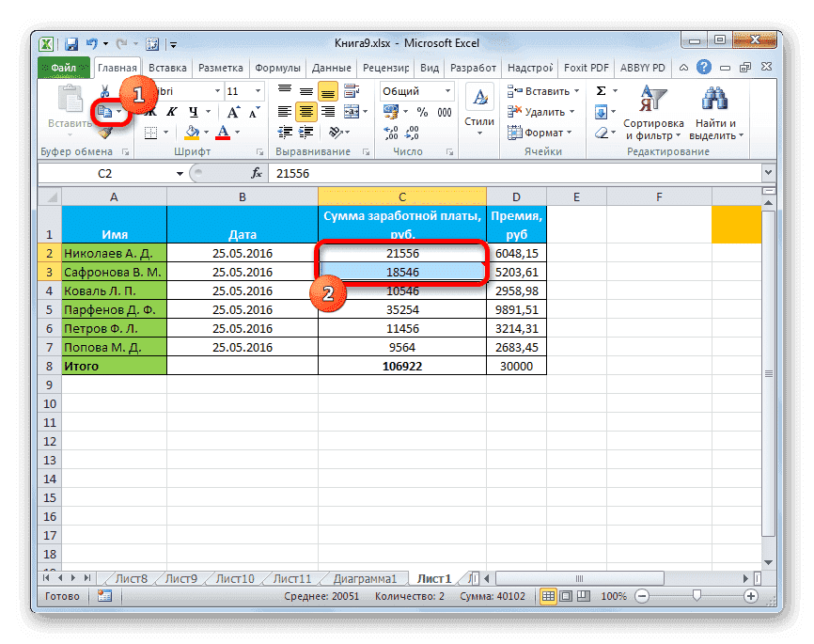
Task: Toggle bold formatting
Action: coord(149,110)
